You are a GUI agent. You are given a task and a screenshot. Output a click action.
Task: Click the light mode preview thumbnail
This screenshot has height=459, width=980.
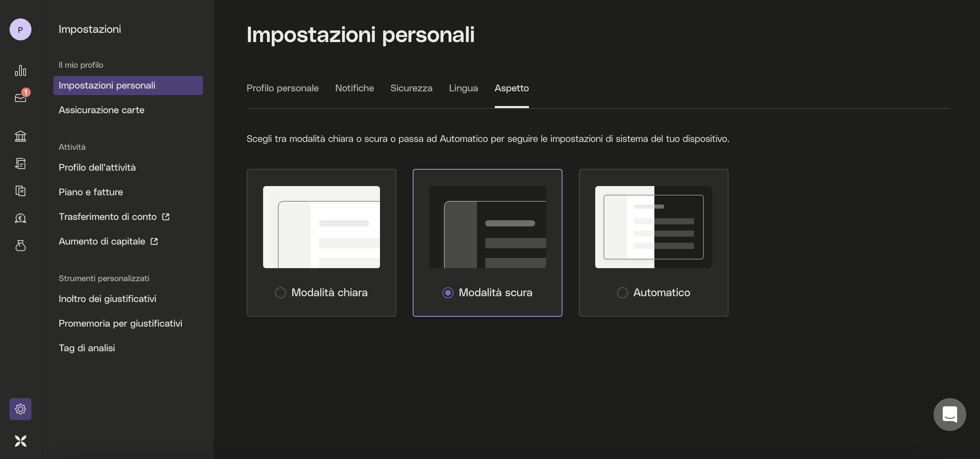click(322, 227)
